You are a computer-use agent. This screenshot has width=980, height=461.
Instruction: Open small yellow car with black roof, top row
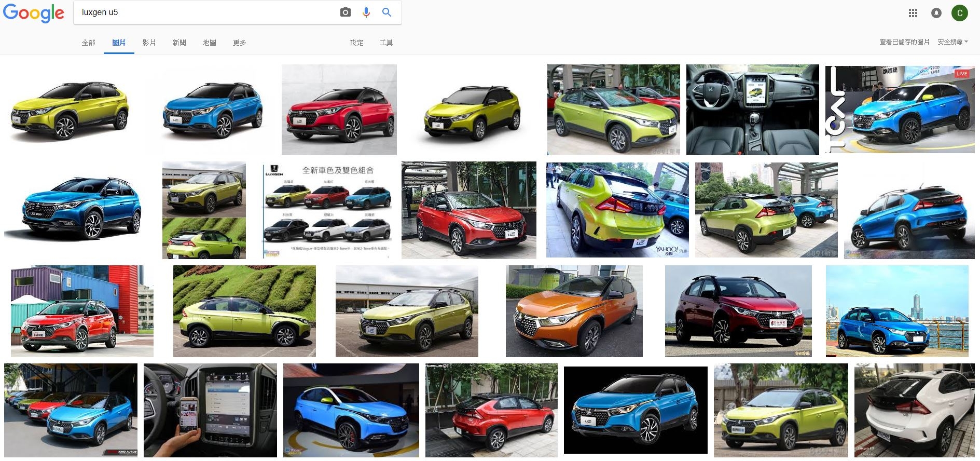[472, 110]
